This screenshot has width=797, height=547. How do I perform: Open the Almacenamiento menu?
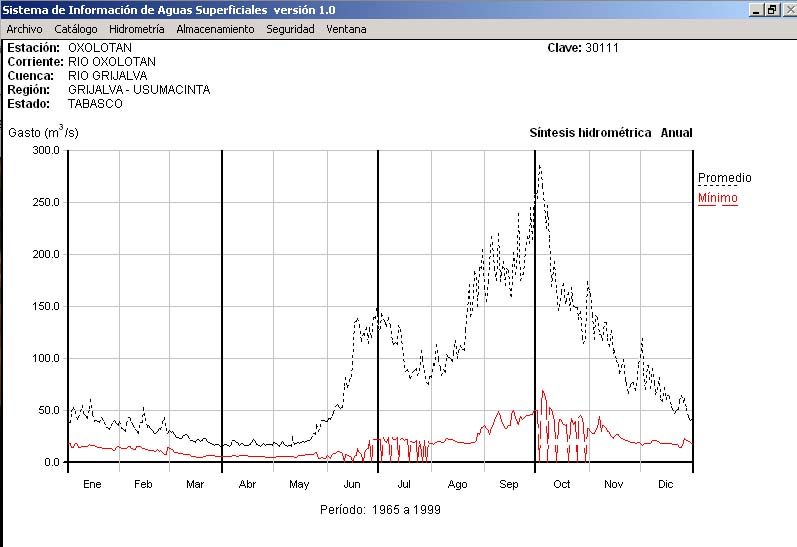(215, 29)
